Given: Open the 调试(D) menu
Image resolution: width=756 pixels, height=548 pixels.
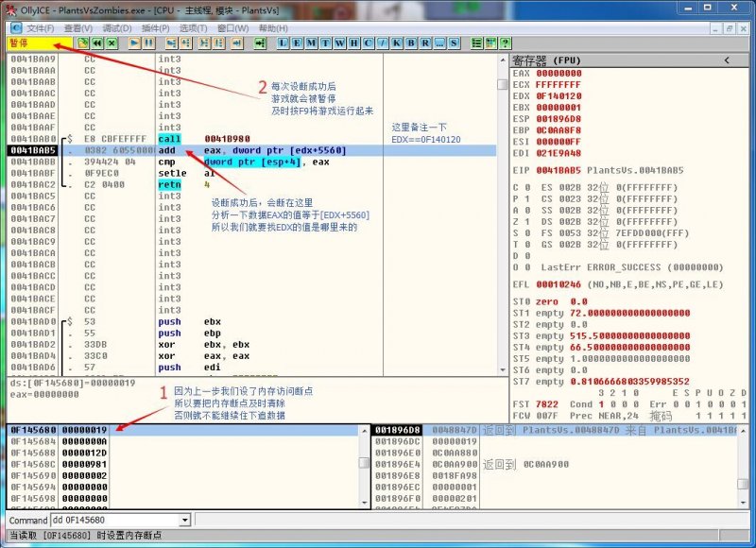Looking at the screenshot, I should 117,28.
